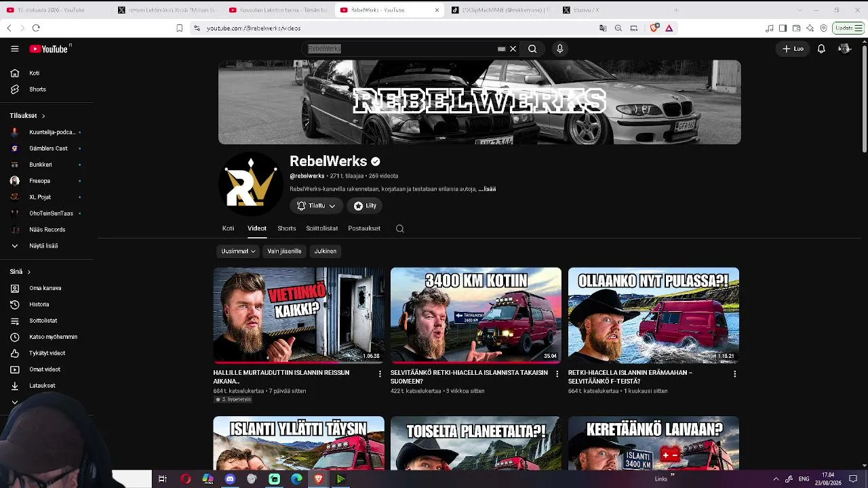This screenshot has width=868, height=488.
Task: Open the Soittolistat channel tab
Action: coord(322,228)
